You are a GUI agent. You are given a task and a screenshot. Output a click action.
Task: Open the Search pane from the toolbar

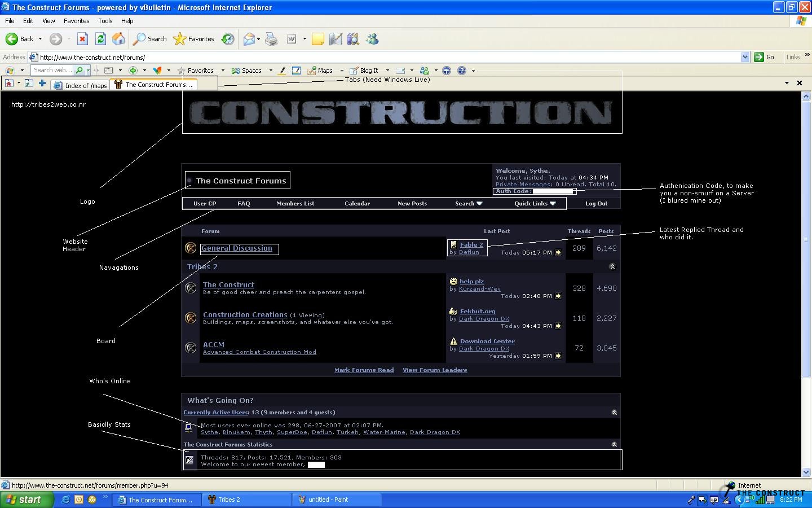149,39
